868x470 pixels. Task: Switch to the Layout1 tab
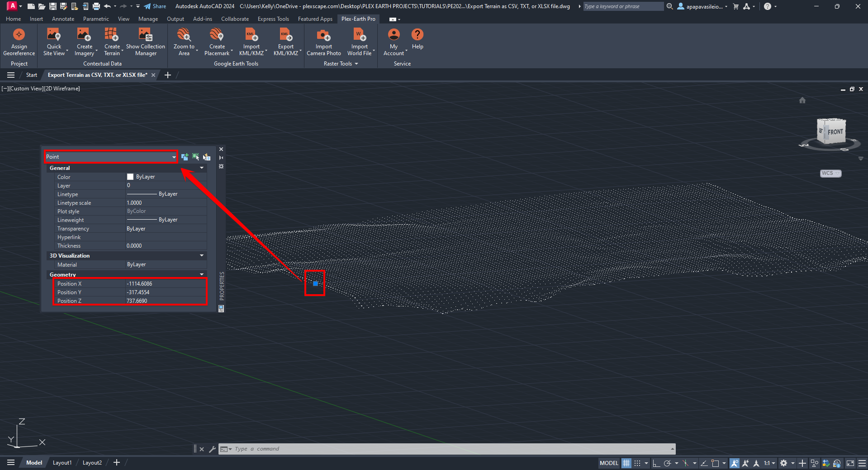click(x=62, y=463)
